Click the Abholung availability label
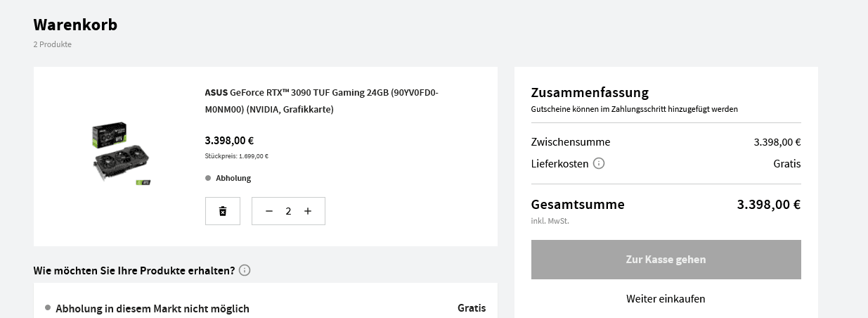 click(233, 178)
